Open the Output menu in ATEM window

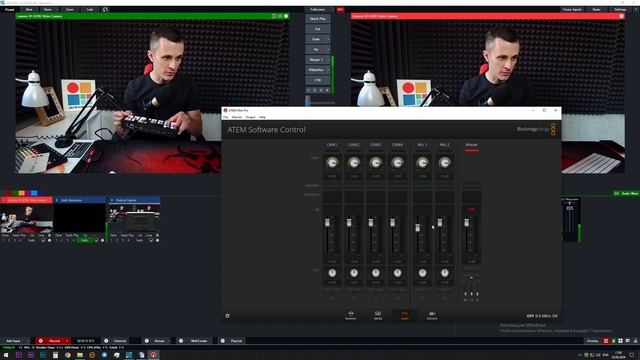(250, 117)
